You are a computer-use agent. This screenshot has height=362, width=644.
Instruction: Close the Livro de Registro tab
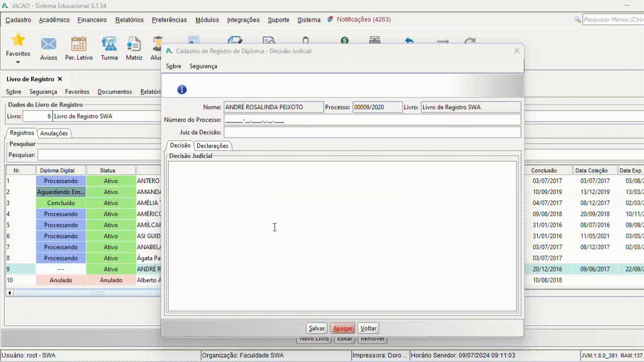click(60, 79)
